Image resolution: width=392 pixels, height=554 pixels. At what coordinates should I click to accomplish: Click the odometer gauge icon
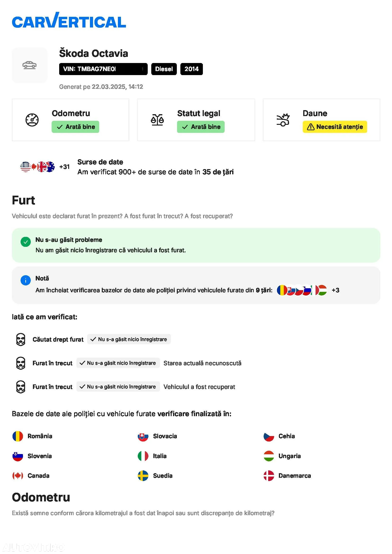(32, 120)
